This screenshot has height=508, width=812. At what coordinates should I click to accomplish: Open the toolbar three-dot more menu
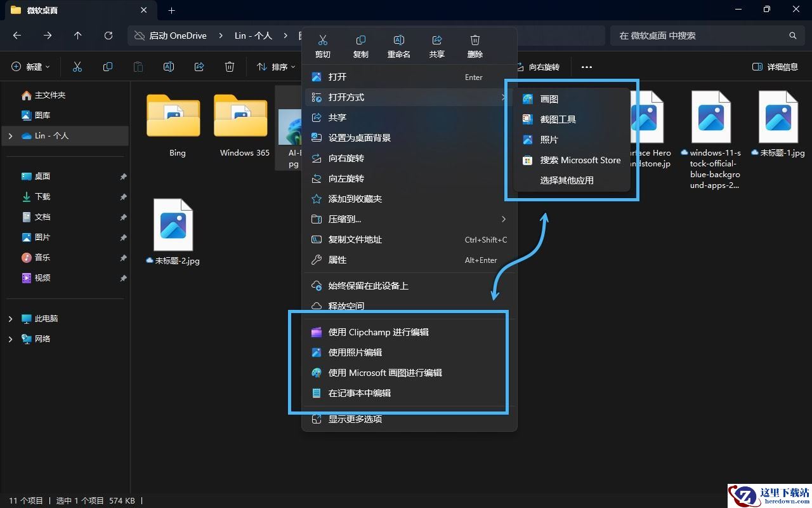click(587, 67)
